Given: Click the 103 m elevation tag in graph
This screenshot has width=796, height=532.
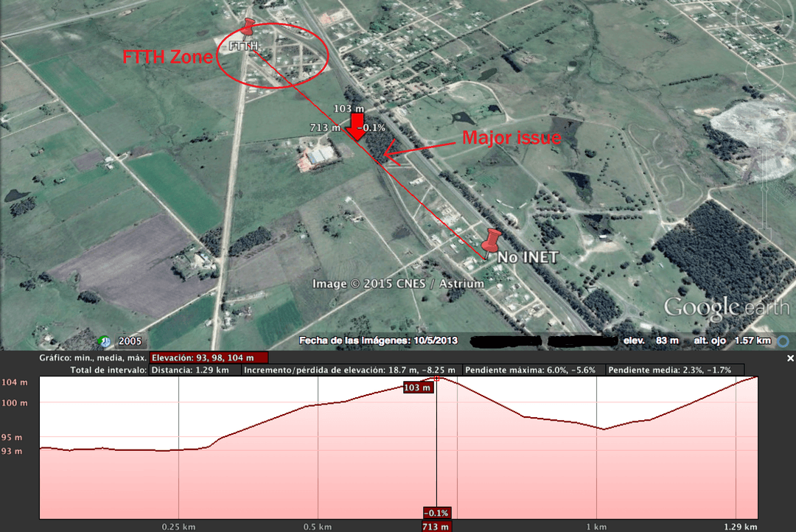Looking at the screenshot, I should (x=418, y=388).
